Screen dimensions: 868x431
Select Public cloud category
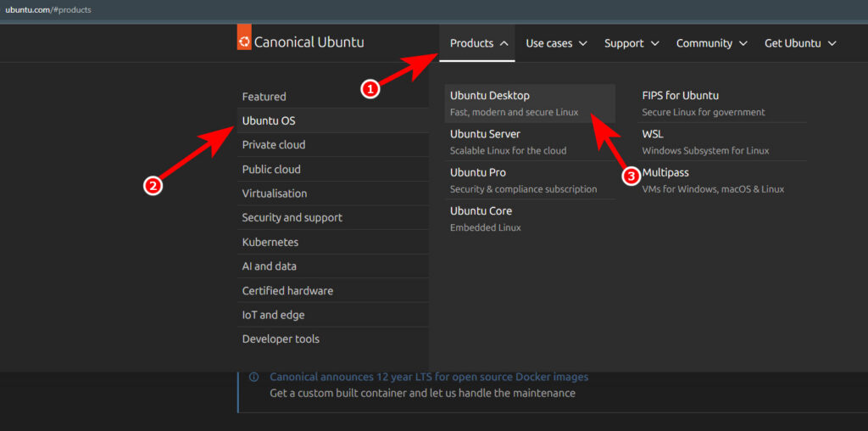[x=332, y=170]
